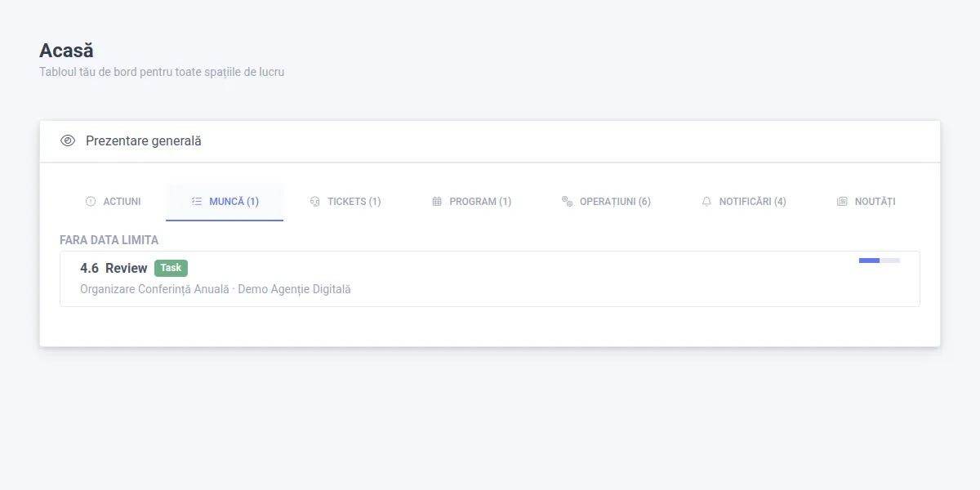Click the progress bar of the Review task

click(x=880, y=260)
